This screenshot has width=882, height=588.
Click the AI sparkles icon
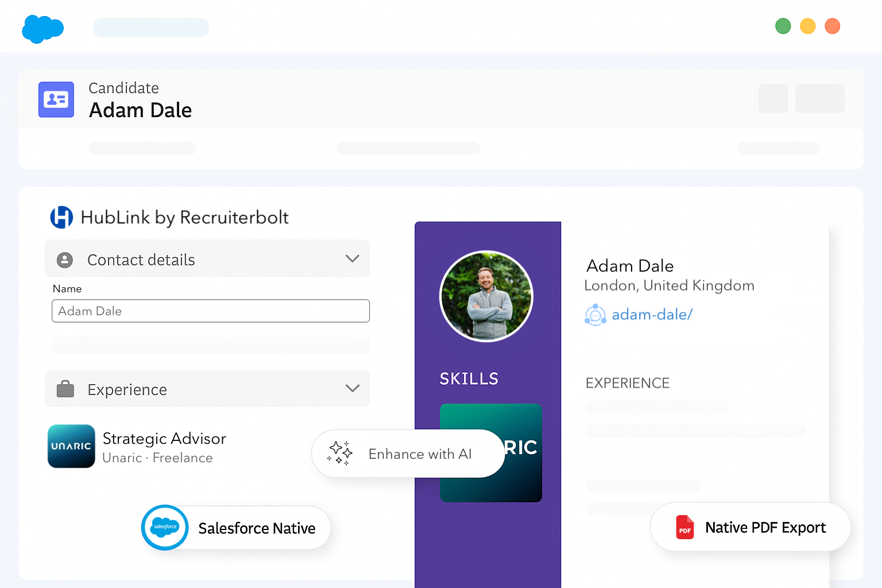tap(340, 453)
